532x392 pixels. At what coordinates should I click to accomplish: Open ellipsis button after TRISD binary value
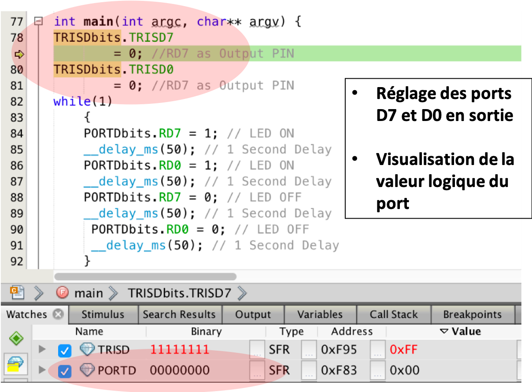click(257, 351)
